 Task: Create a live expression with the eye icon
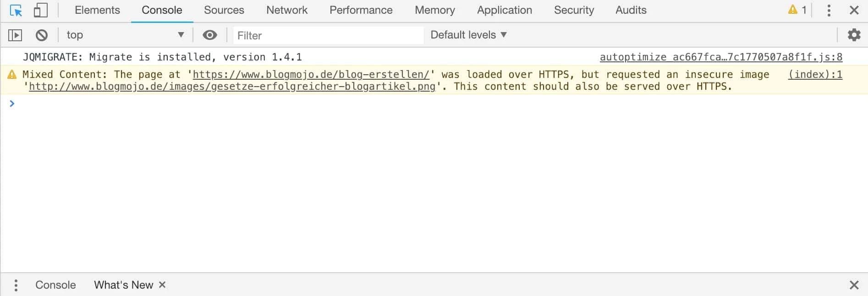coord(210,35)
